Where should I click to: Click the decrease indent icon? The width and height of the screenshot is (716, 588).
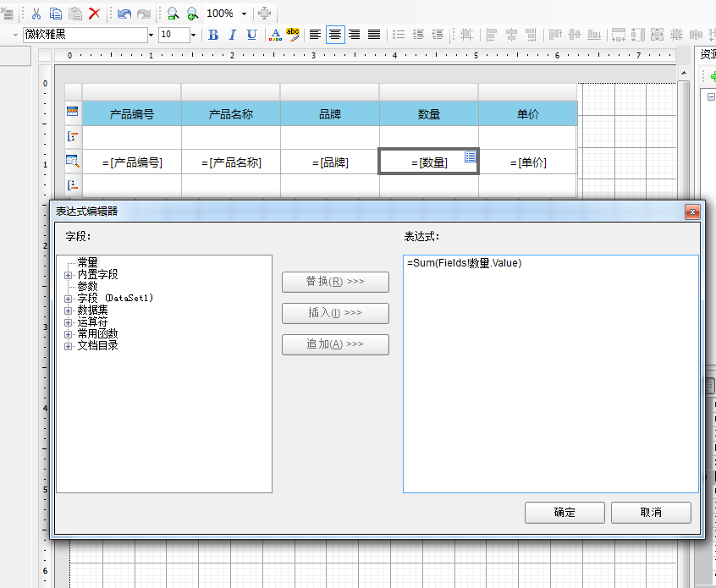[438, 34]
